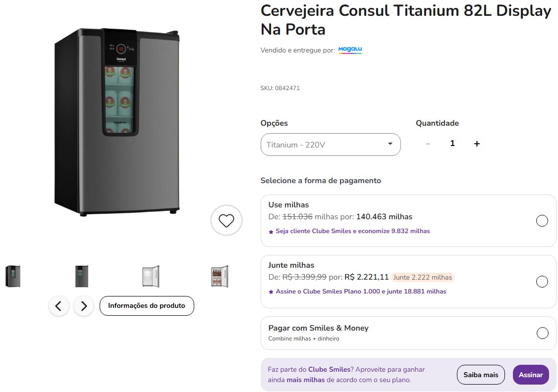The width and height of the screenshot is (558, 392).
Task: Add product to favorites with heart icon
Action: click(x=226, y=220)
